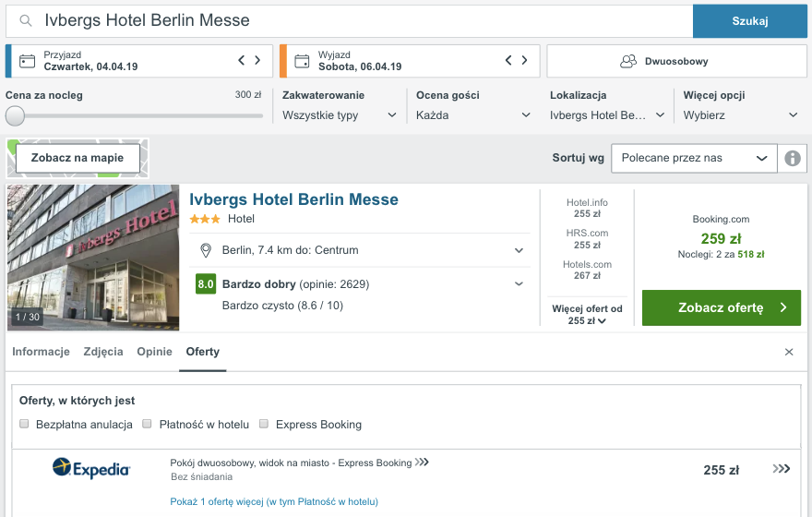The image size is (812, 517).
Task: Click Expedia logo
Action: [x=91, y=468]
